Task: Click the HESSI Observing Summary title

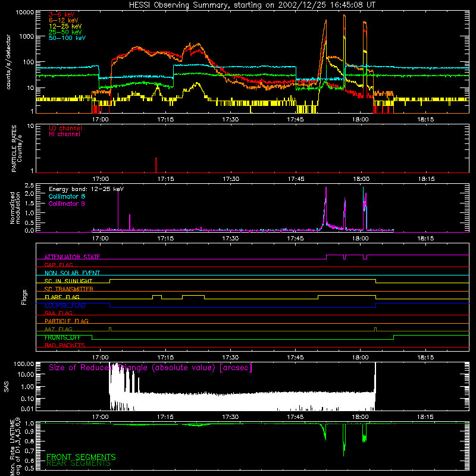Action: pyautogui.click(x=252, y=5)
